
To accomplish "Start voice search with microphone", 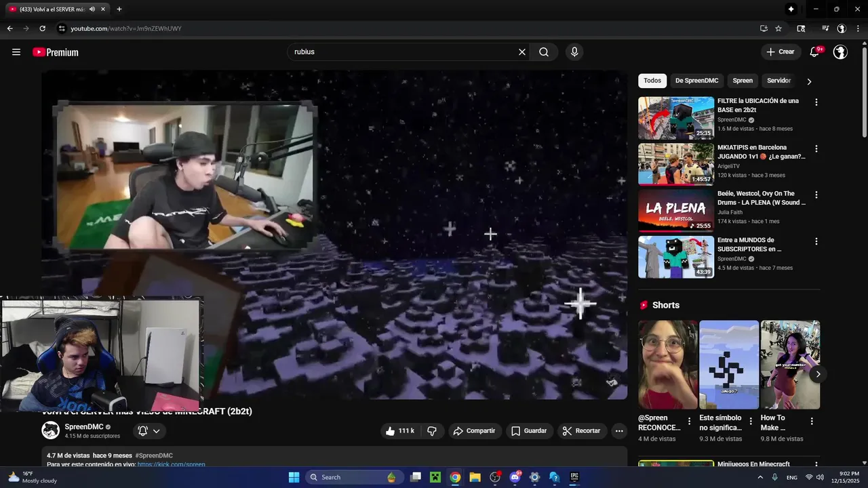I will 574,52.
